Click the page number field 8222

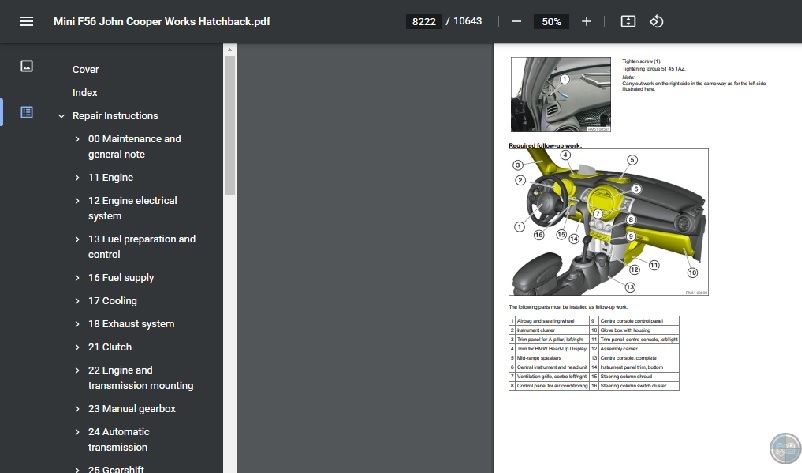coord(424,21)
